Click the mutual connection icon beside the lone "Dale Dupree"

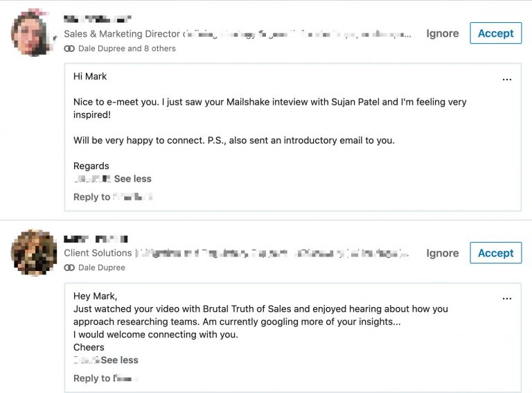[69, 268]
